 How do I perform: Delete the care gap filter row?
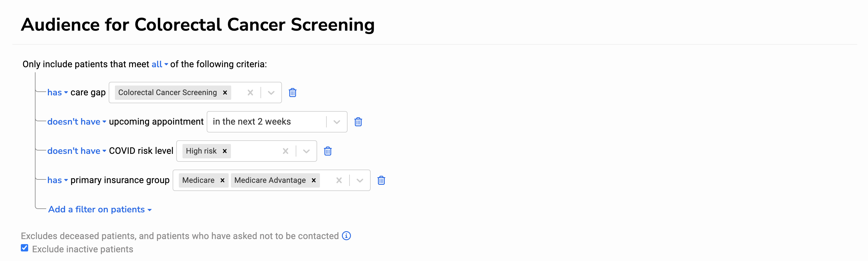(x=292, y=93)
